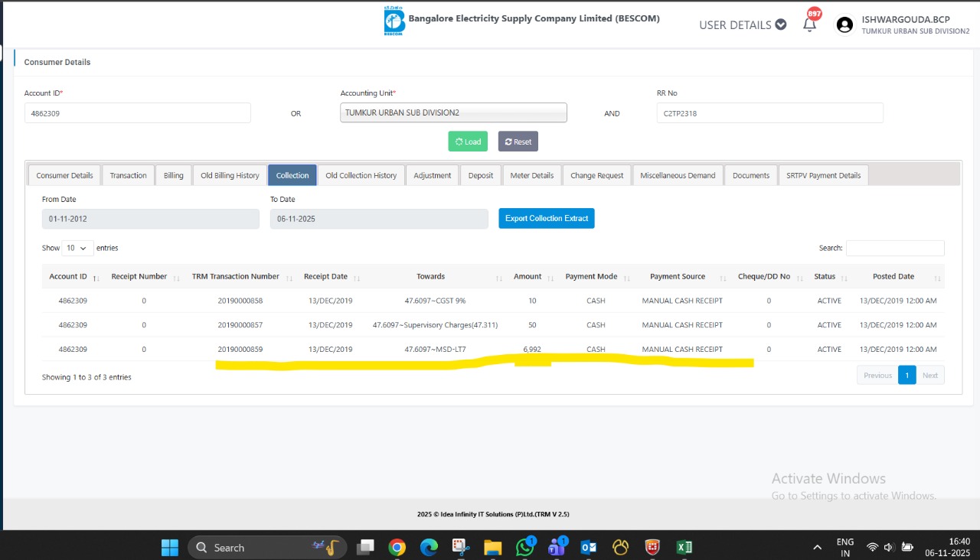Open Microsoft Teams from the taskbar
Viewport: 980px width, 560px height.
(556, 547)
